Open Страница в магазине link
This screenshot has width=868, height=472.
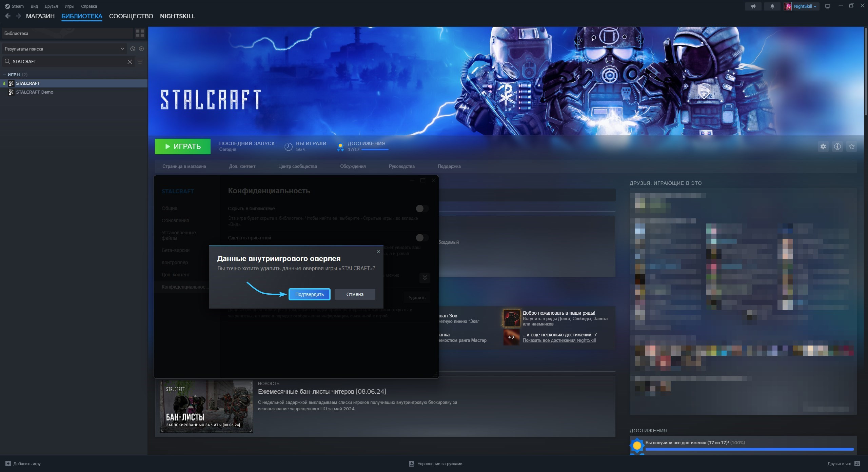click(184, 166)
